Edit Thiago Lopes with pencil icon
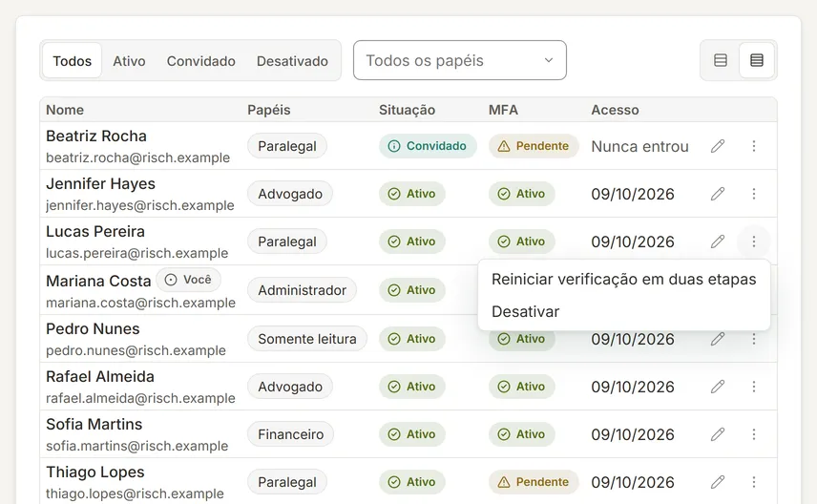 [x=718, y=482]
